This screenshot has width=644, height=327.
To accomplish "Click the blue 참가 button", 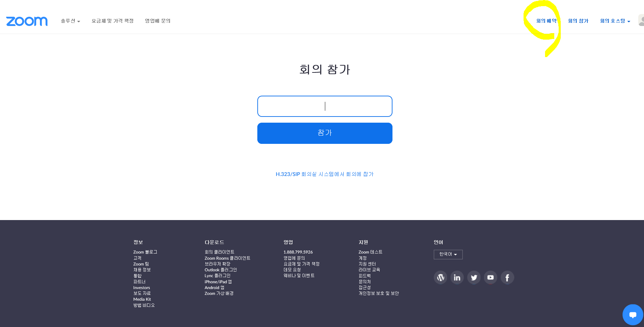I will click(325, 133).
